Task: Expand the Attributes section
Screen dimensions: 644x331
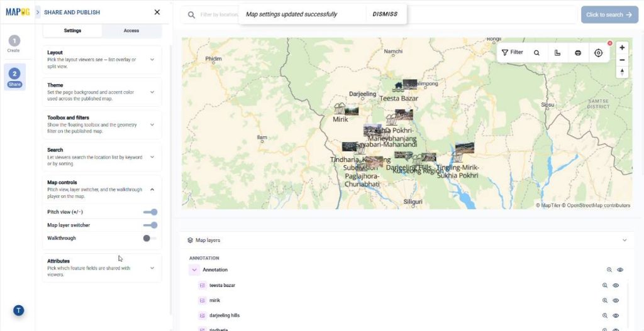Action: [x=103, y=268]
